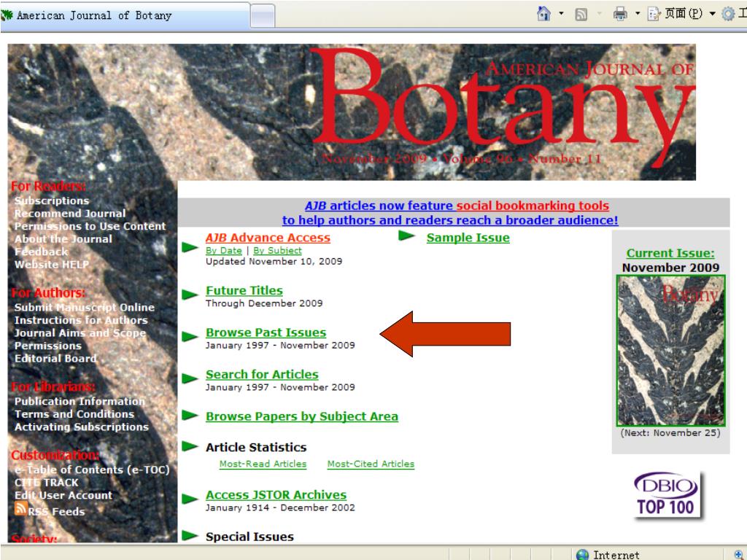Click the American Journal of Botany banner
This screenshot has width=747, height=560.
352,112
